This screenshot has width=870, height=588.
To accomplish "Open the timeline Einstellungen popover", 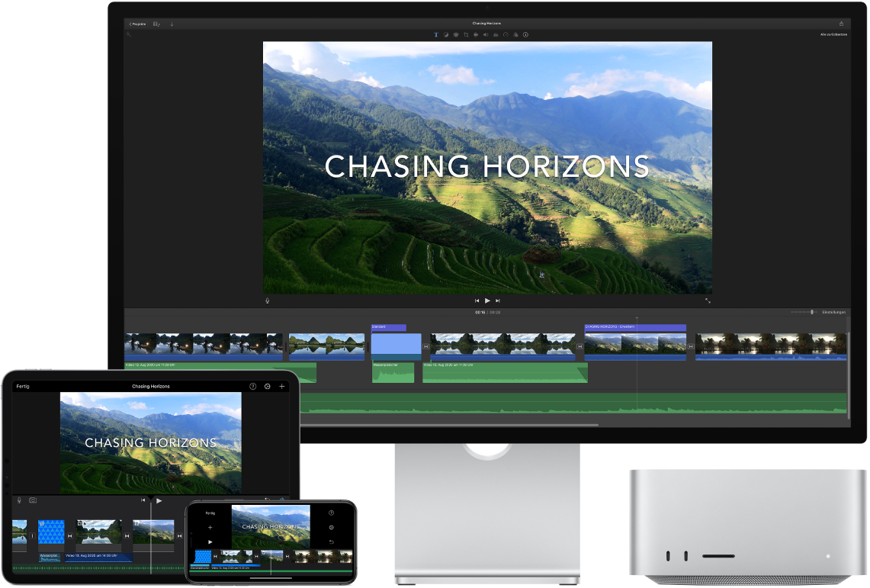I will (833, 312).
